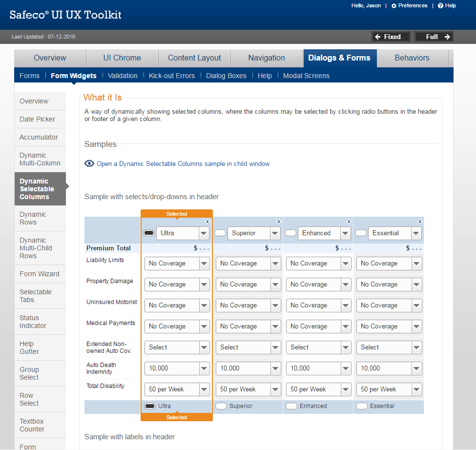Click the Help question mark icon
Screen dimensions: 476x450
tap(440, 6)
